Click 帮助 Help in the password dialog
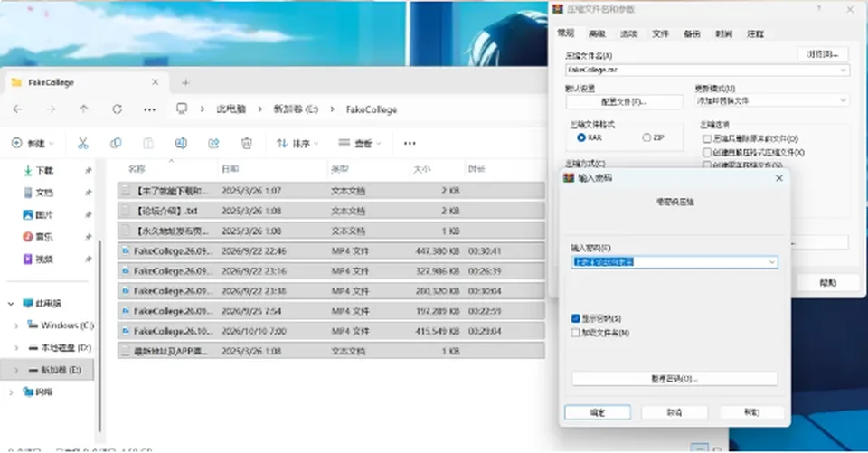 [751, 412]
